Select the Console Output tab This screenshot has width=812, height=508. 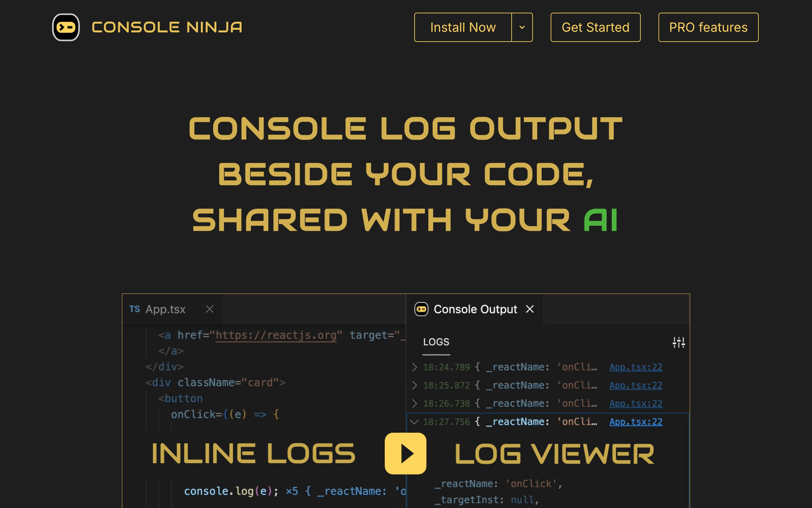tap(475, 309)
